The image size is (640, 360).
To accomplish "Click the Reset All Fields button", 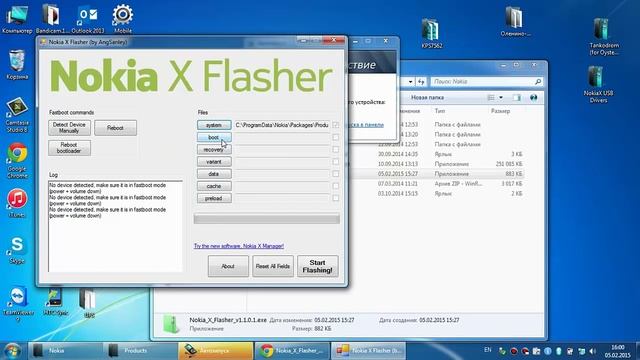I will click(273, 266).
